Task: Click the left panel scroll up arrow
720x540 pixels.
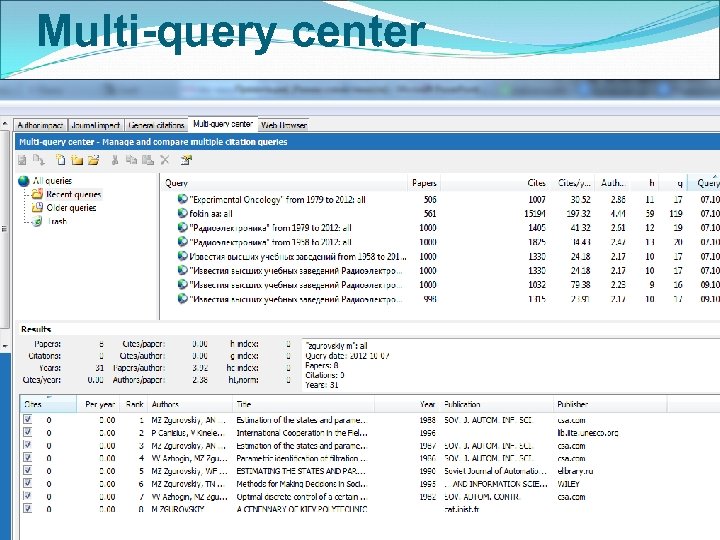Action: click(5, 124)
